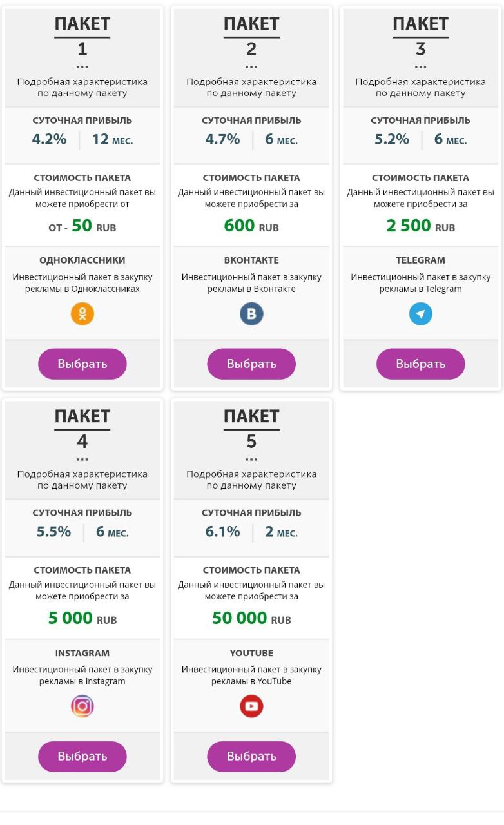Viewport: 504px width, 825px height.
Task: Click the VKontakte blue icon
Action: tap(251, 314)
